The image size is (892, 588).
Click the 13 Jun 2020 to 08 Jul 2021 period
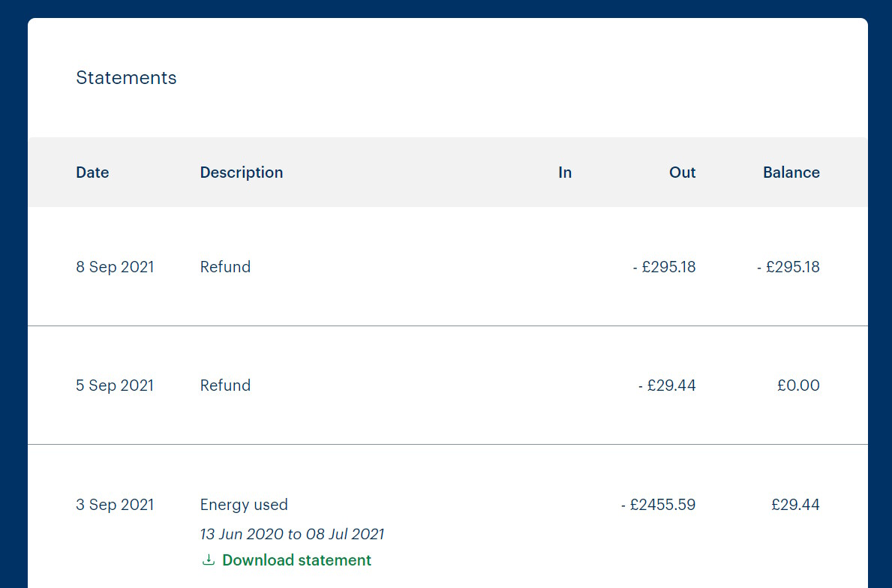click(x=292, y=534)
